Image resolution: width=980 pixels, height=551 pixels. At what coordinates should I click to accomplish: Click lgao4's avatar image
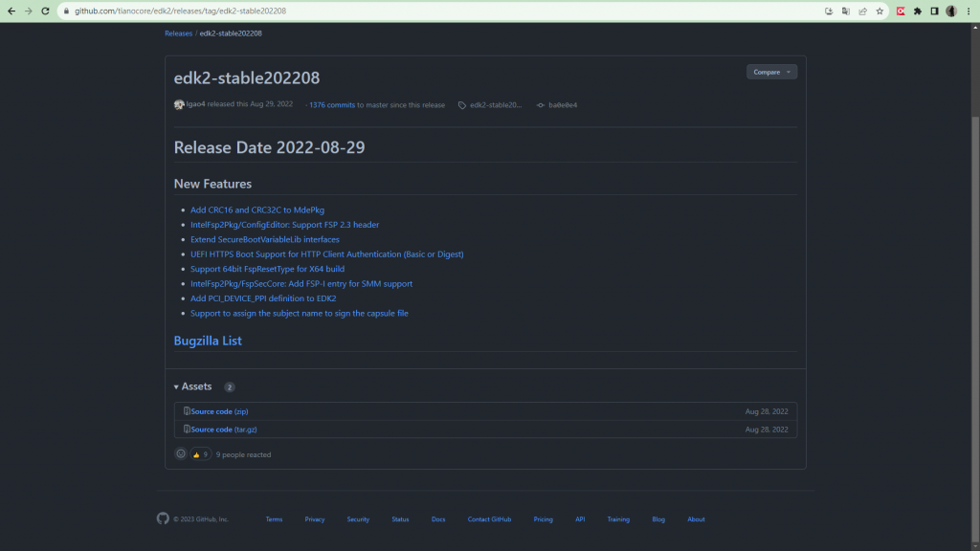point(179,104)
